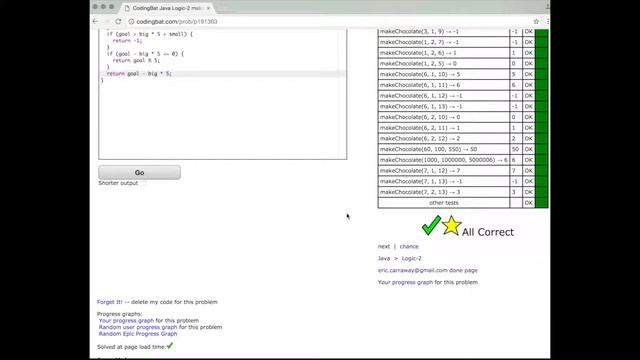This screenshot has width=640, height=360.
Task: Close the CodingBat Java Logic-2 tab
Action: click(x=208, y=8)
